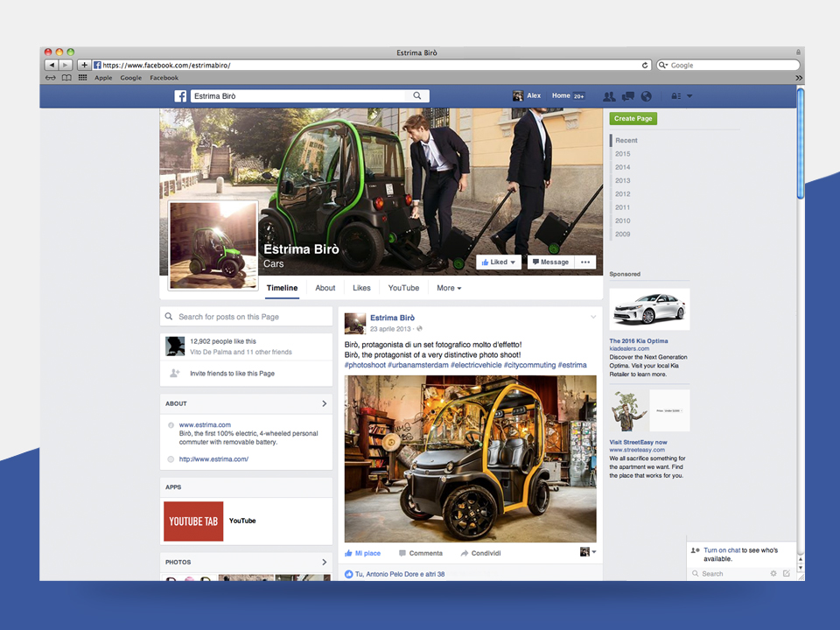Open the About tab
Image resolution: width=840 pixels, height=630 pixels.
tap(325, 288)
